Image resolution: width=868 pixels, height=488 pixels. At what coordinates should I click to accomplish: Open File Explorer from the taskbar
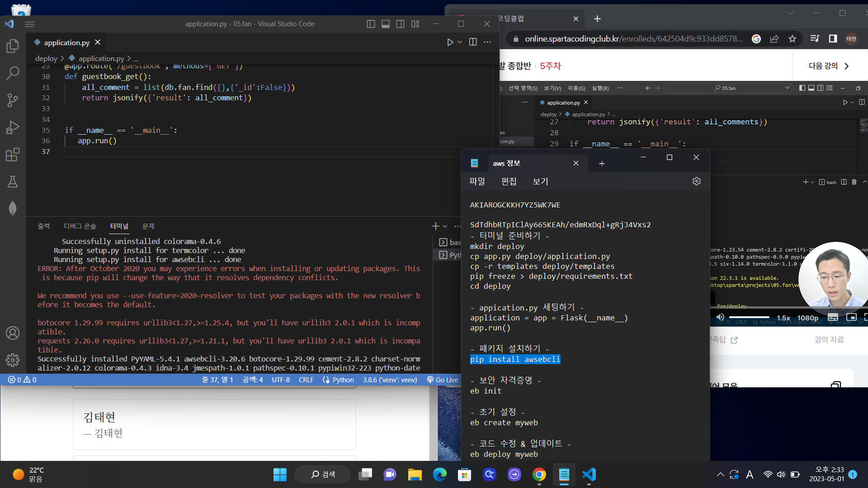tap(415, 474)
